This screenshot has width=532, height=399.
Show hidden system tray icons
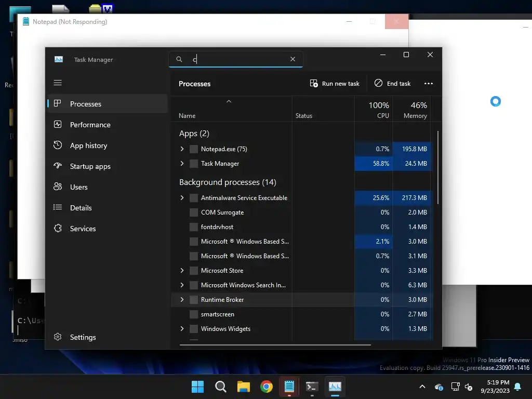(422, 387)
